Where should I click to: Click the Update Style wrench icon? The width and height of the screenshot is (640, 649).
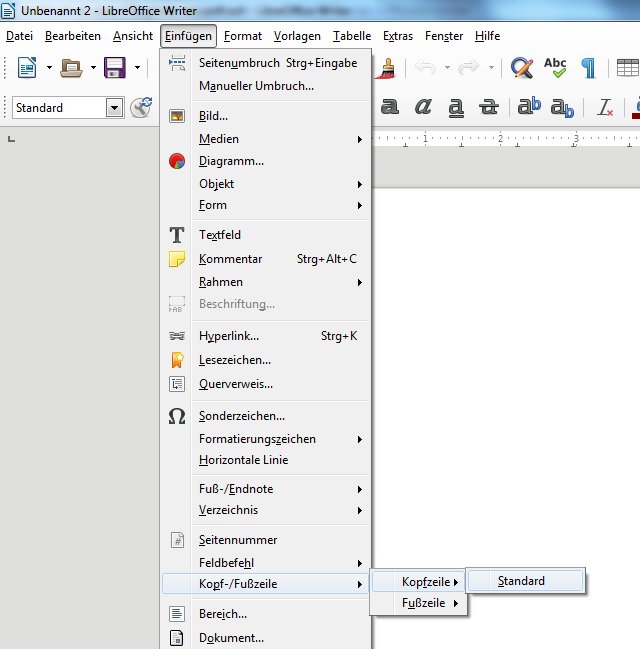coord(141,108)
